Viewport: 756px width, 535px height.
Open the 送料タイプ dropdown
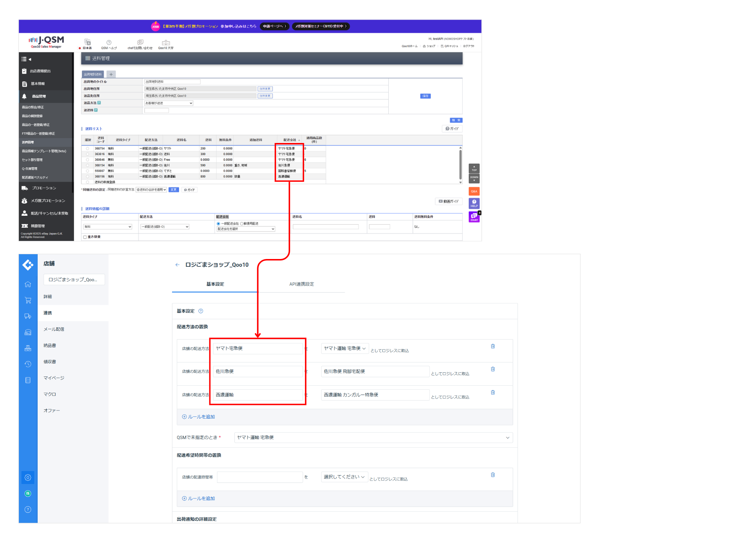(x=108, y=227)
